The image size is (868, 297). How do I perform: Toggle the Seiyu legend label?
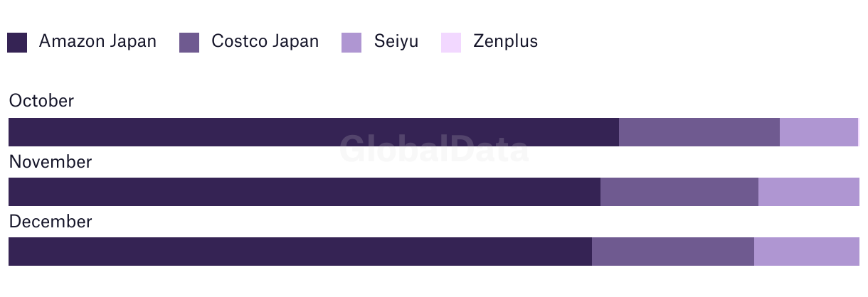point(396,41)
